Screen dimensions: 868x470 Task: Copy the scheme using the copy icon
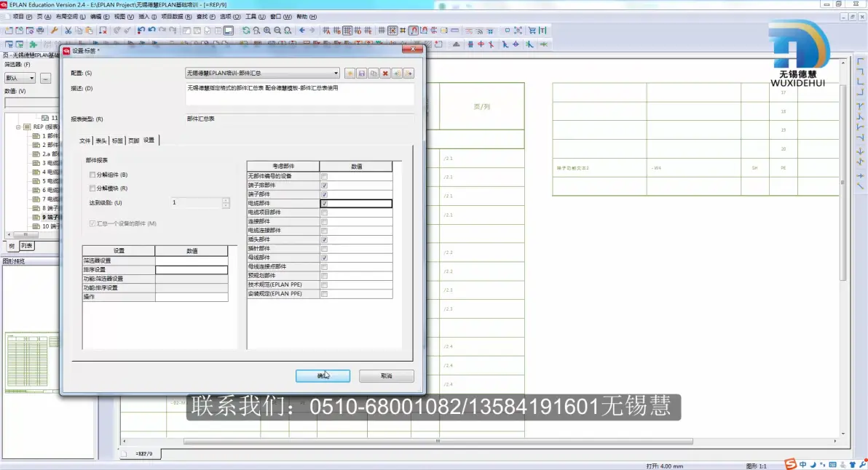[374, 73]
